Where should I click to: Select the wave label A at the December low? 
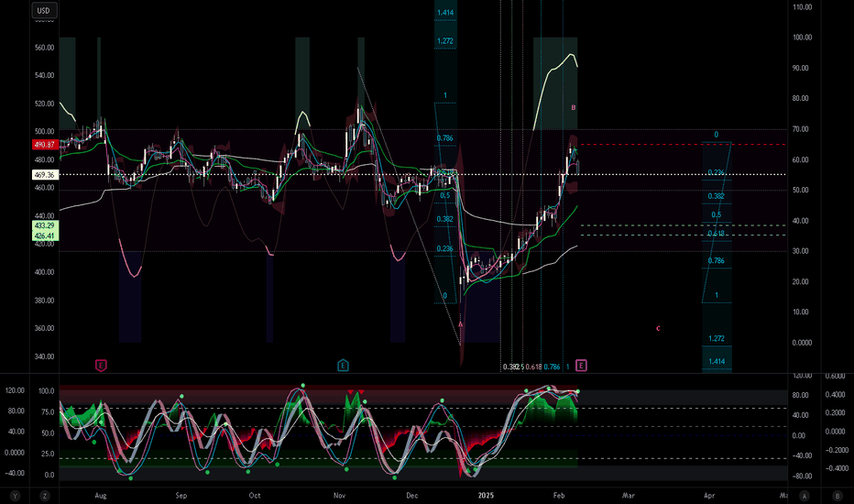(x=461, y=324)
